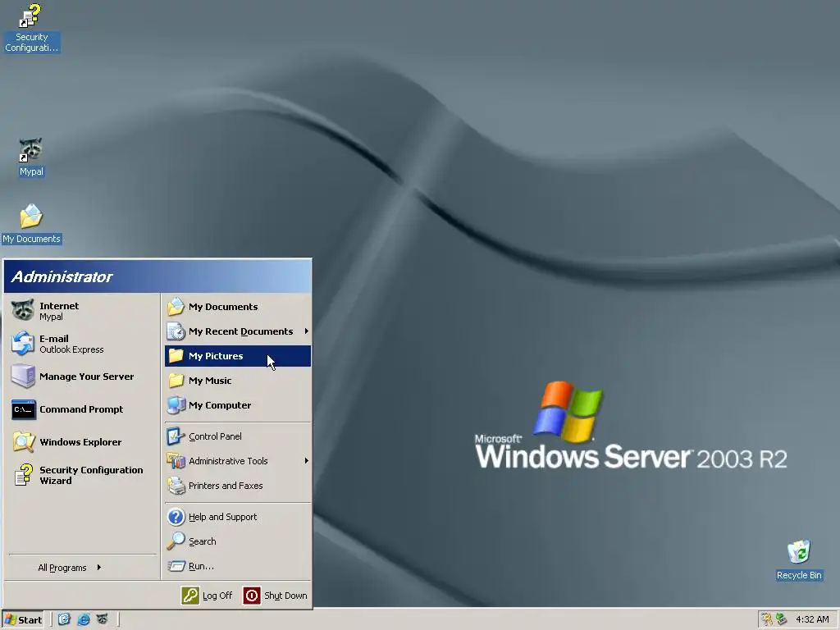Screen dimensions: 840x630
Task: Click Windows Explorer magnifier folder icon
Action: point(24,442)
